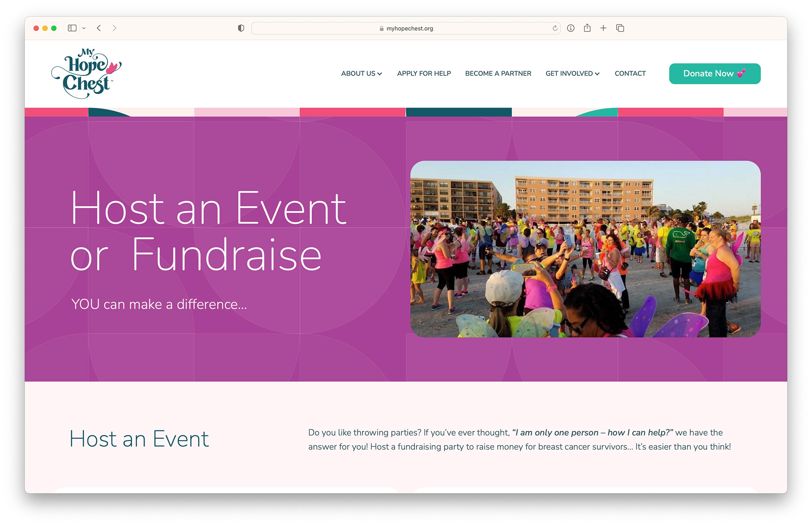The image size is (812, 526).
Task: Go to the Contact page
Action: tap(630, 74)
